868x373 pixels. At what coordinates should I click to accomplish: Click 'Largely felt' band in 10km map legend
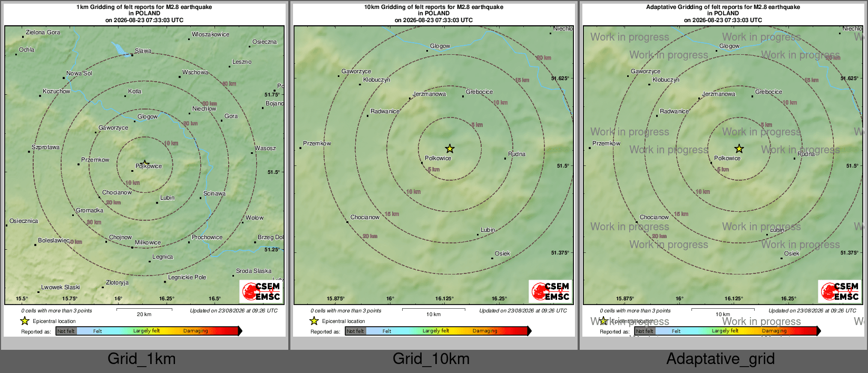pos(436,331)
